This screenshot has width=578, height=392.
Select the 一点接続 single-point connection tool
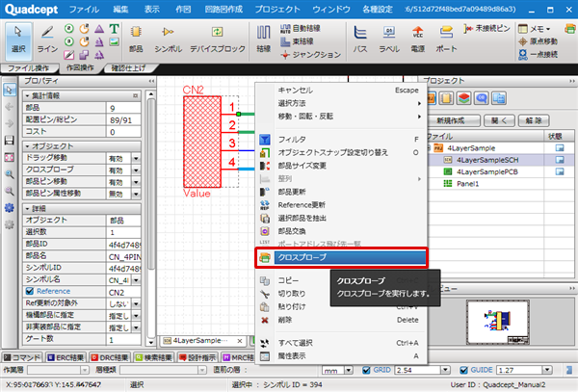click(x=538, y=55)
